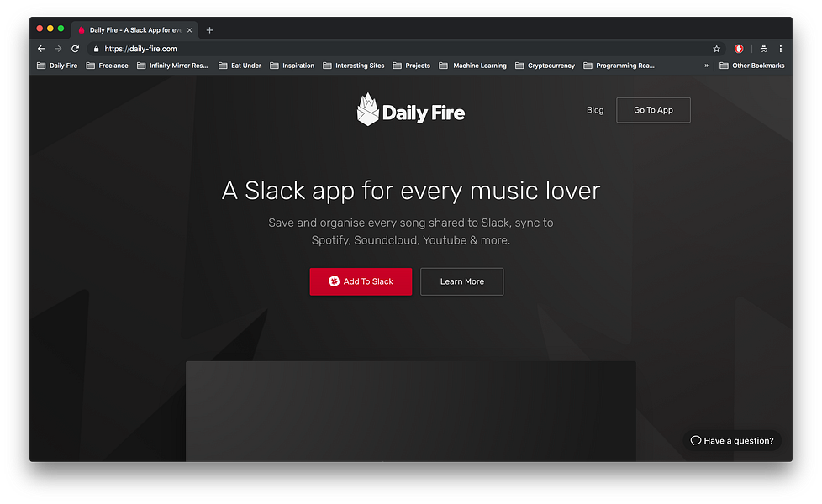Image resolution: width=822 pixels, height=504 pixels.
Task: Open the Infinity Mirror Res... bookmarks folder
Action: pos(172,66)
